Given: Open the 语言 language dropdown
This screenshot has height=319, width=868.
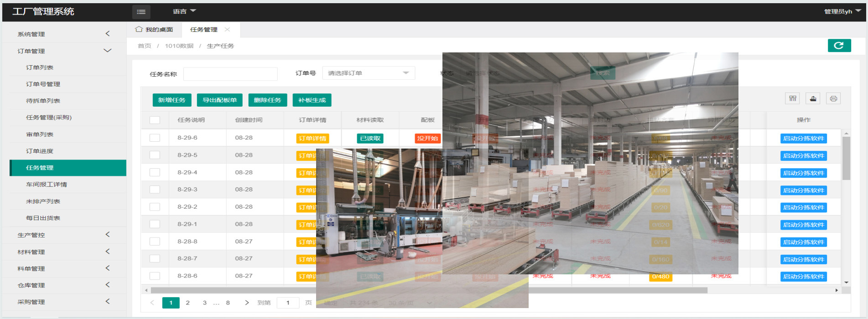Looking at the screenshot, I should [184, 11].
